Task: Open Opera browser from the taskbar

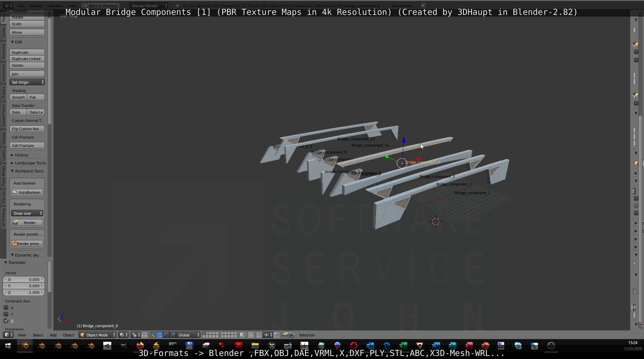Action: point(354,346)
